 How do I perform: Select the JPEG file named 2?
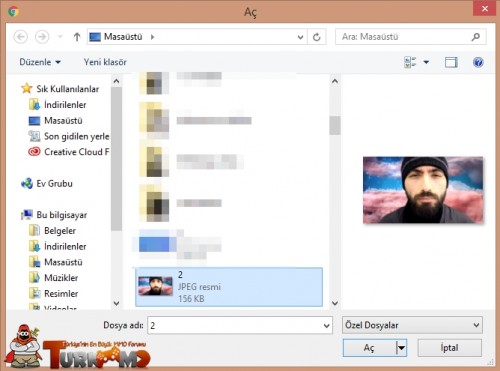pos(229,287)
